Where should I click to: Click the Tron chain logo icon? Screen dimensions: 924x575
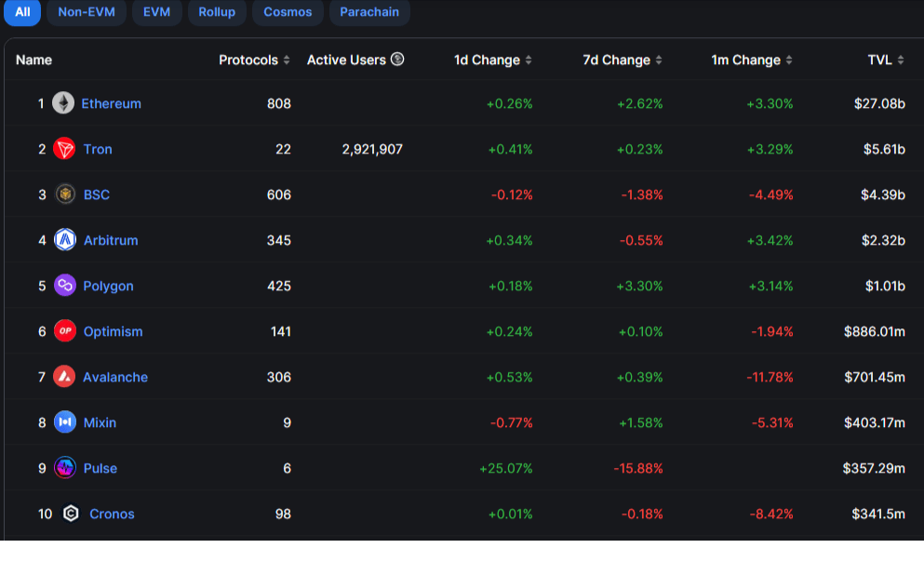click(64, 149)
